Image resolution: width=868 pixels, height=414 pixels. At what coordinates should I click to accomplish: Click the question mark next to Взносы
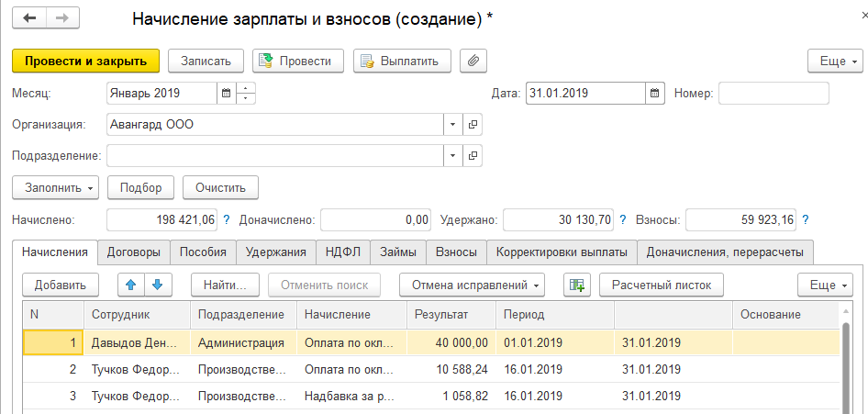click(x=806, y=220)
